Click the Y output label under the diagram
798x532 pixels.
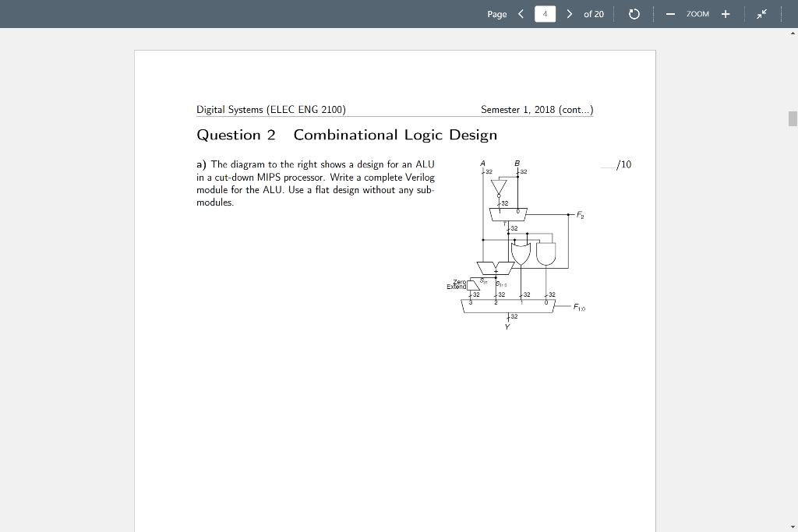[507, 326]
